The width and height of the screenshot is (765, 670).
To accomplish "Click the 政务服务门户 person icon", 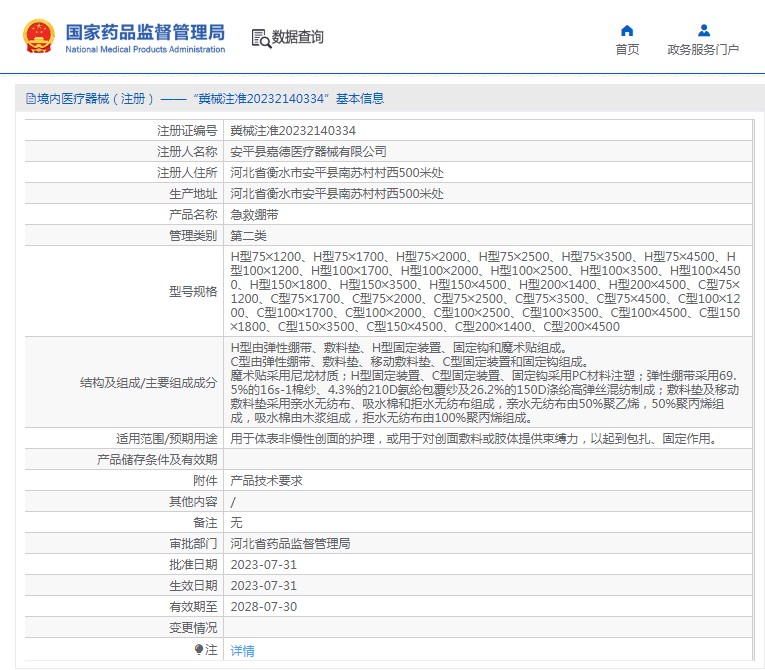I will click(703, 30).
